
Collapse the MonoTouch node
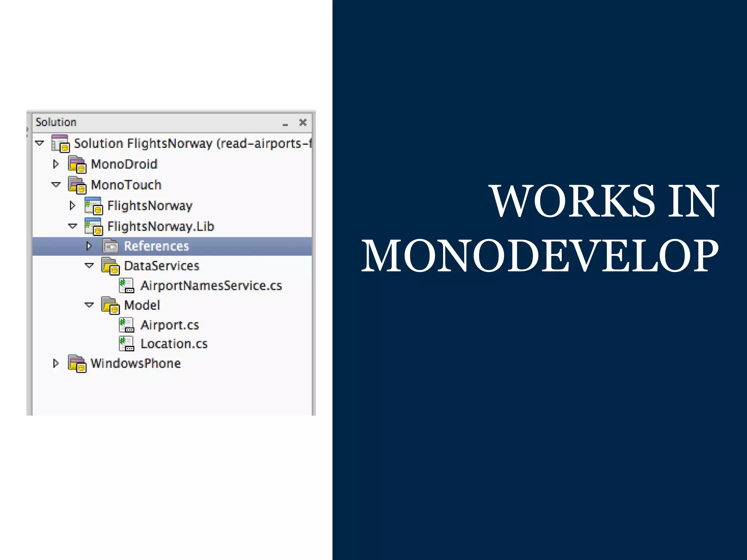point(56,185)
